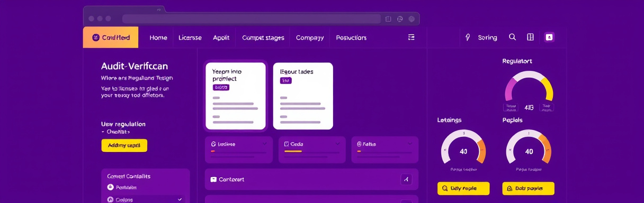Click the lock icon in the button under Pepials

coord(509,188)
